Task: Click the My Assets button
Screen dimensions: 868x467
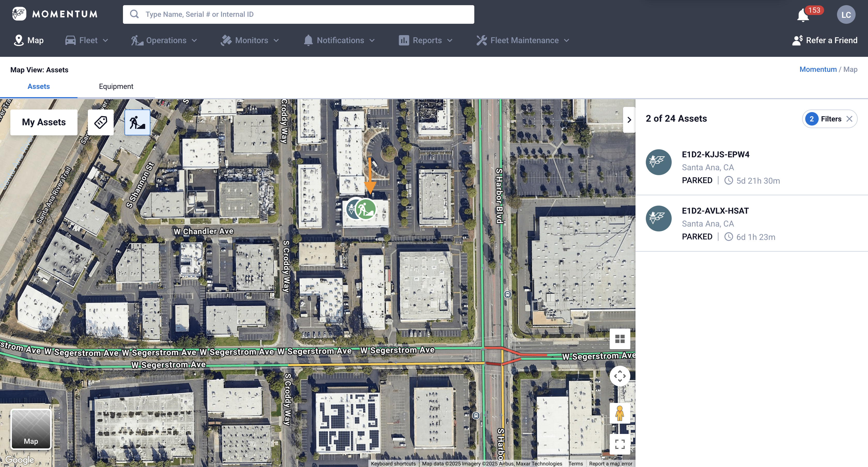Action: click(x=44, y=122)
